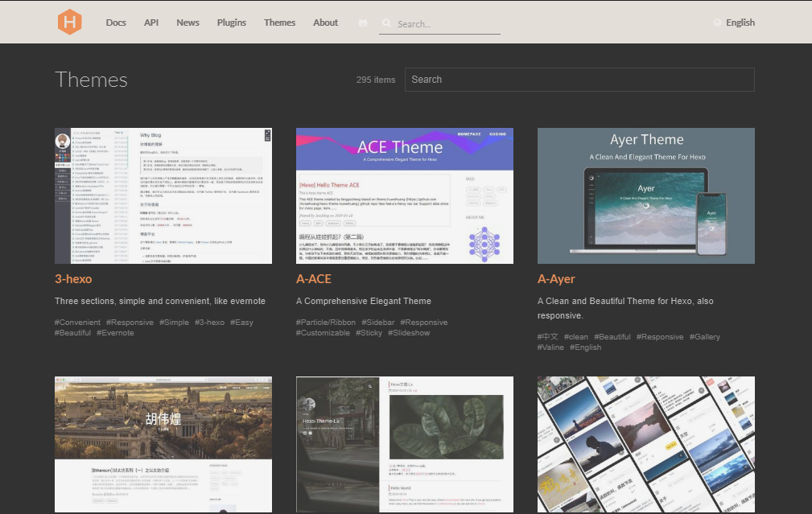Image resolution: width=812 pixels, height=514 pixels.
Task: Open the 3-hexo theme title link
Action: (73, 279)
